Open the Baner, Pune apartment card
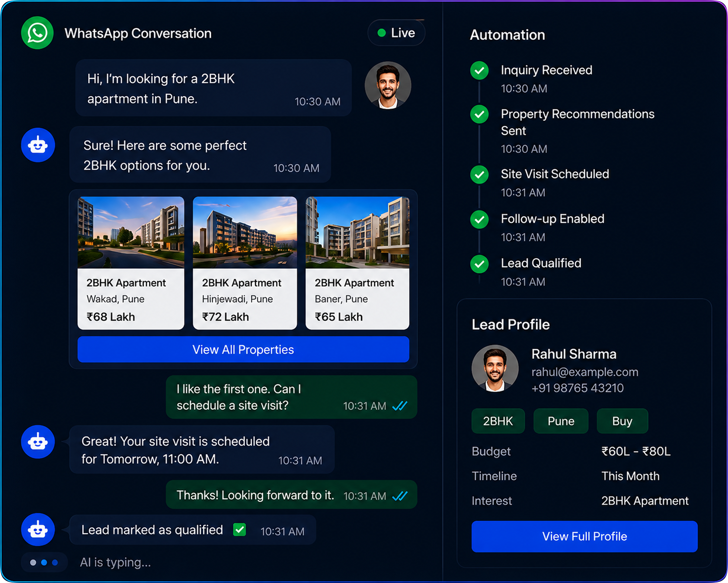Viewport: 728px width, 583px height. click(x=357, y=263)
